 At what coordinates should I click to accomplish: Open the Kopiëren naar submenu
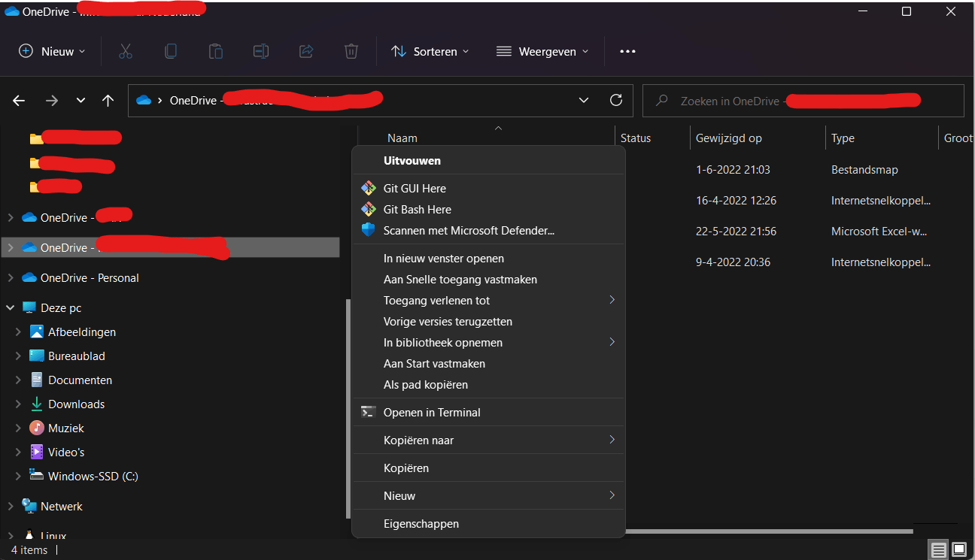point(488,440)
